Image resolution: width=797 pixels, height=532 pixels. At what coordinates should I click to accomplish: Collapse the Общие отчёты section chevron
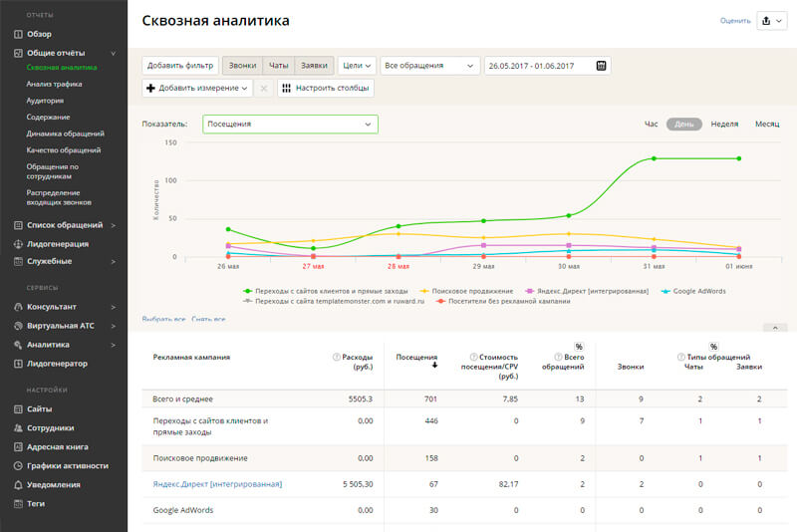click(x=114, y=53)
